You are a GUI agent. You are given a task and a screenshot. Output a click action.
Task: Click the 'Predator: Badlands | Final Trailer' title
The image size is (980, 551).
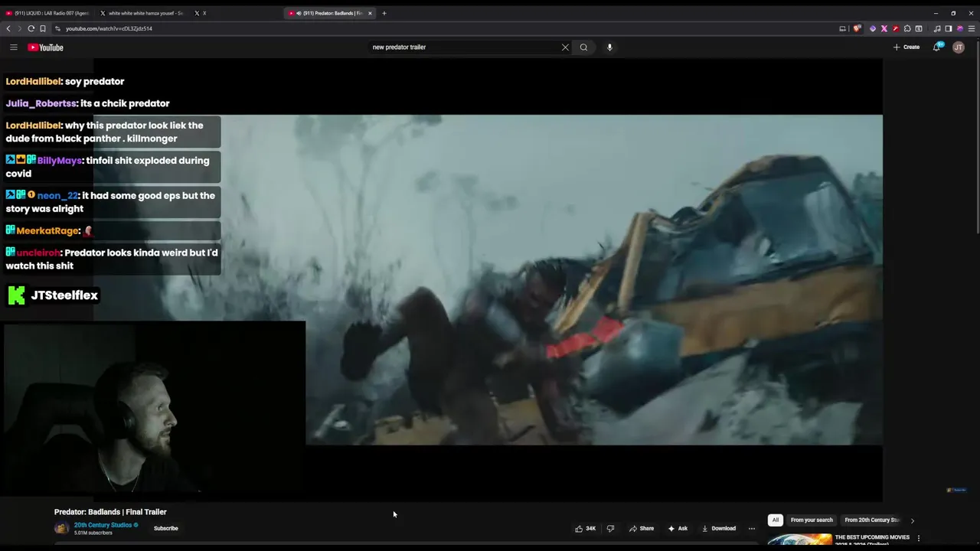tap(110, 512)
